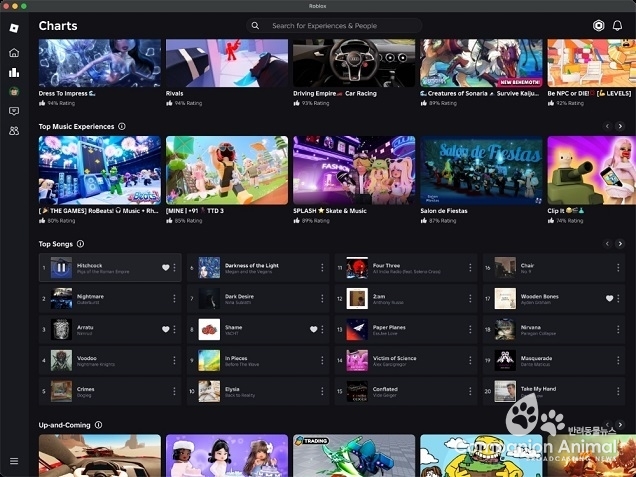The width and height of the screenshot is (636, 477).
Task: Open more options menu for Take My Hand
Action: pyautogui.click(x=618, y=391)
